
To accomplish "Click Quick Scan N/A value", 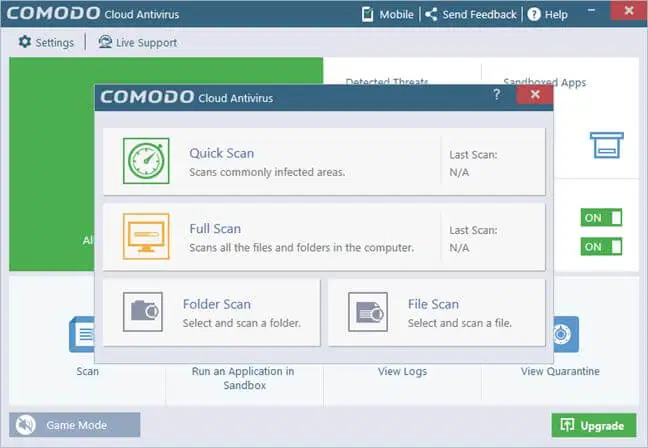I will pos(459,172).
